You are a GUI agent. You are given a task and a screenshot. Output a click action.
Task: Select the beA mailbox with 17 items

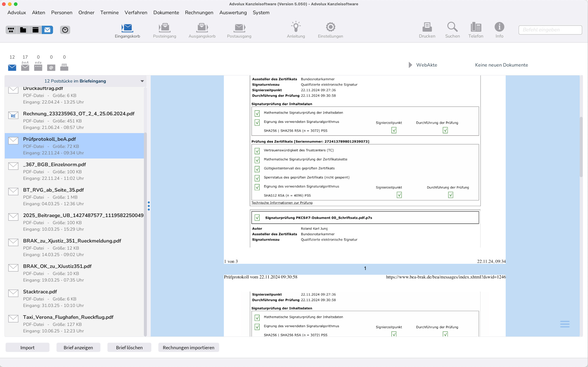click(25, 67)
